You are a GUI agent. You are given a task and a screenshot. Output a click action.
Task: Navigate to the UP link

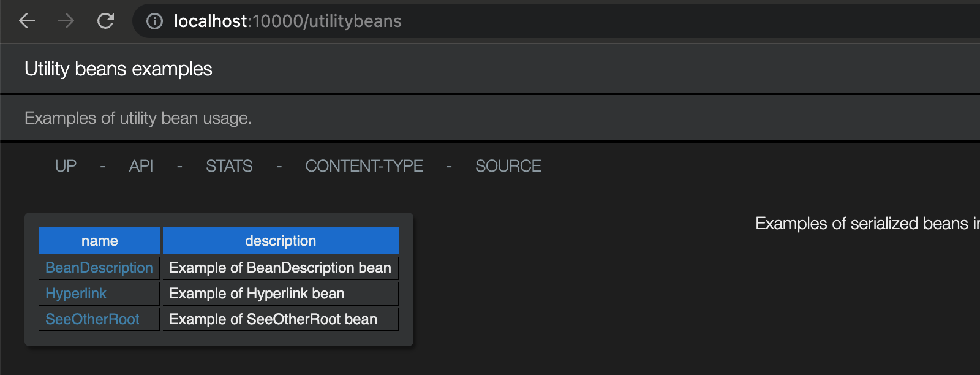pos(65,165)
